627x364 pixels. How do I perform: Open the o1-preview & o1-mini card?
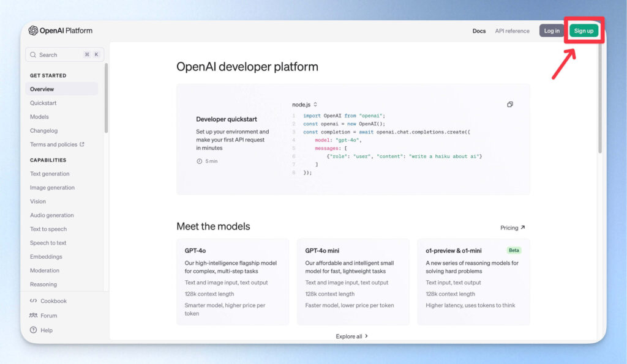473,281
